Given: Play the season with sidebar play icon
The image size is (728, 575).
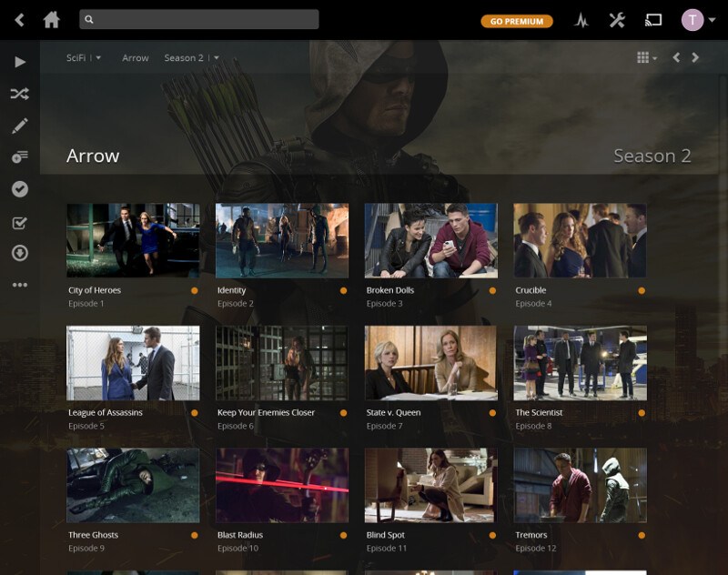Looking at the screenshot, I should pos(20,62).
